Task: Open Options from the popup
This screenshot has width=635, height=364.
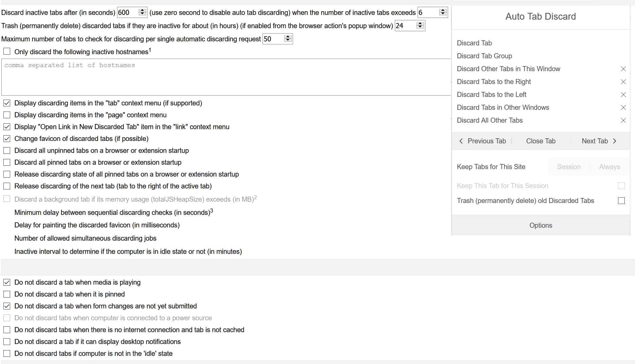Action: [x=541, y=225]
